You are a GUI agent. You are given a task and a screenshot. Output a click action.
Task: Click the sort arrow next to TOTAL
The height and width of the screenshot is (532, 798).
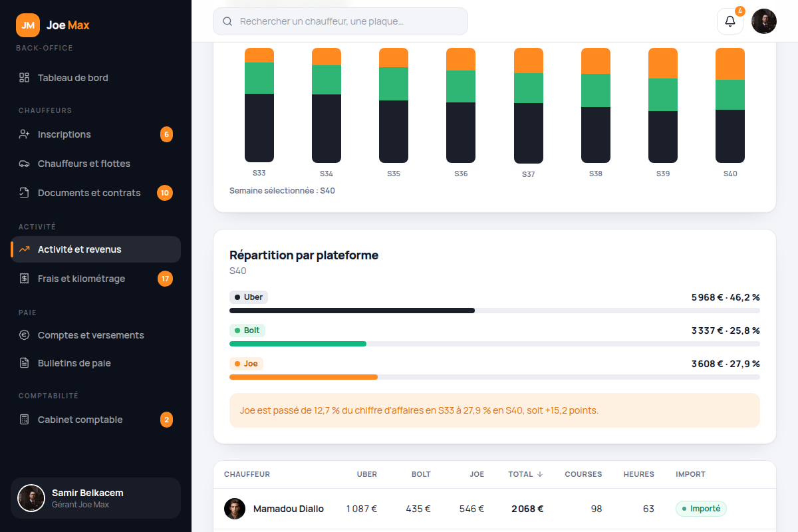[540, 474]
